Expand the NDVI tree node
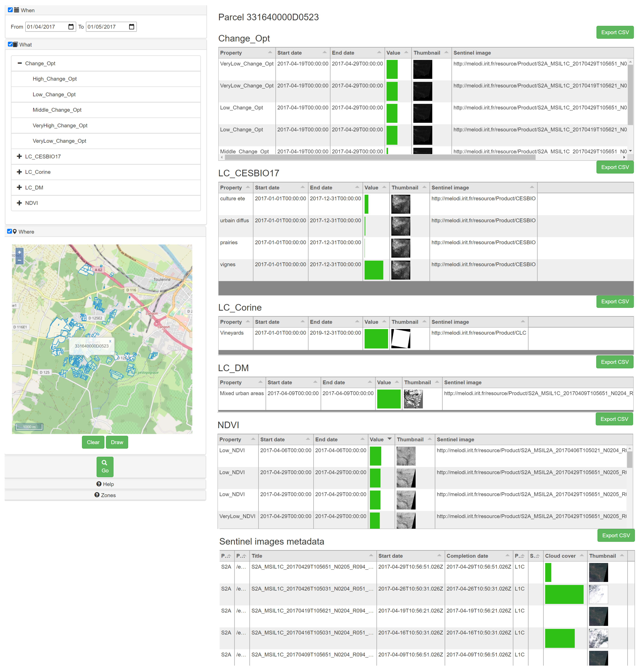 20,203
